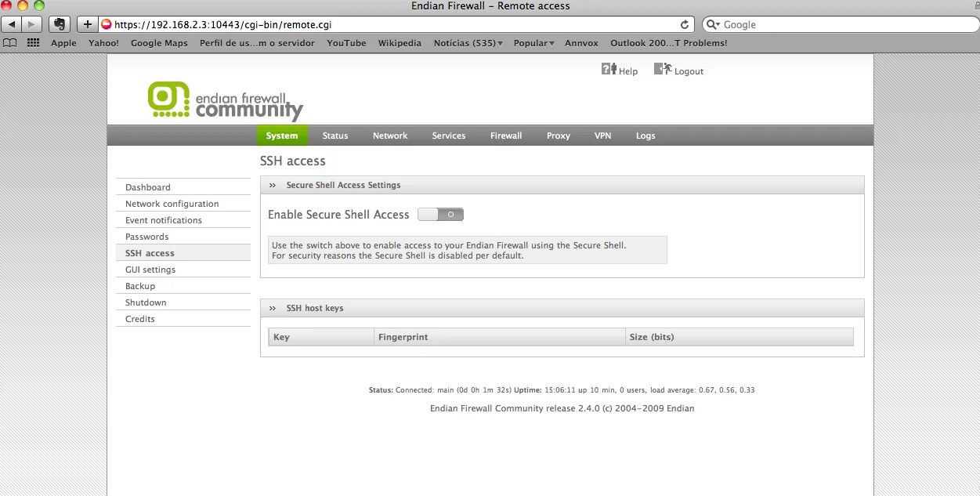Image resolution: width=980 pixels, height=496 pixels.
Task: Click the Help link text
Action: tap(628, 71)
